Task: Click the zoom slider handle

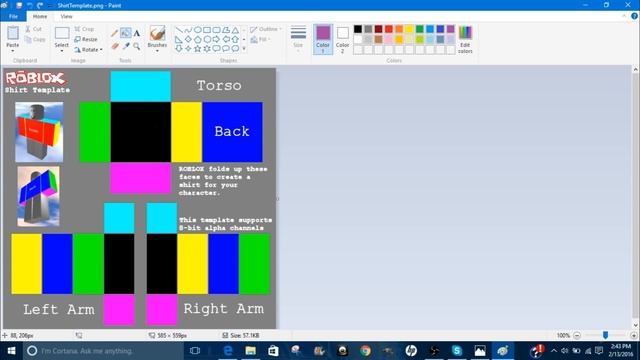Action: (x=605, y=335)
